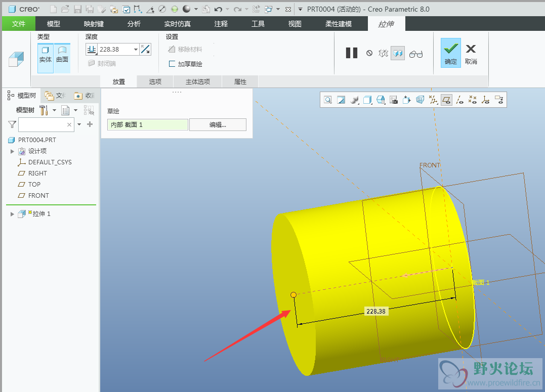The height and width of the screenshot is (392, 545).
Task: Open the tree settings dropdown arrow
Action: [x=54, y=110]
